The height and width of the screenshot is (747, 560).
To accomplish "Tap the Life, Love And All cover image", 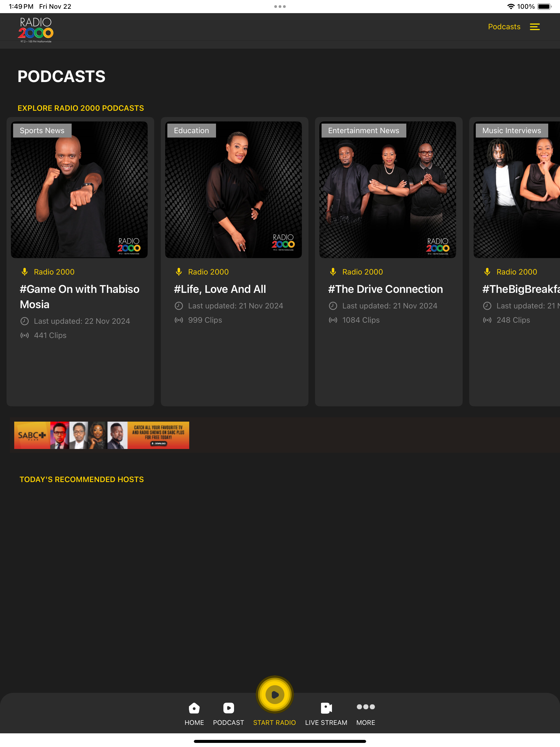I will pyautogui.click(x=234, y=190).
